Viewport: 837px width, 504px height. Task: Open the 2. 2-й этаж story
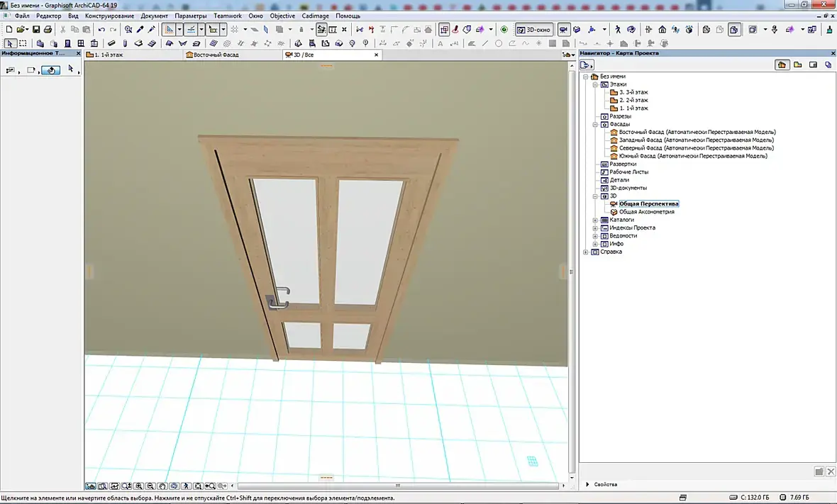(633, 100)
